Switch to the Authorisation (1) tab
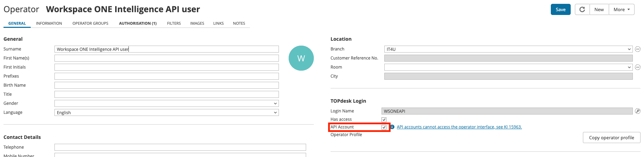Image resolution: width=644 pixels, height=157 pixels. (x=138, y=23)
